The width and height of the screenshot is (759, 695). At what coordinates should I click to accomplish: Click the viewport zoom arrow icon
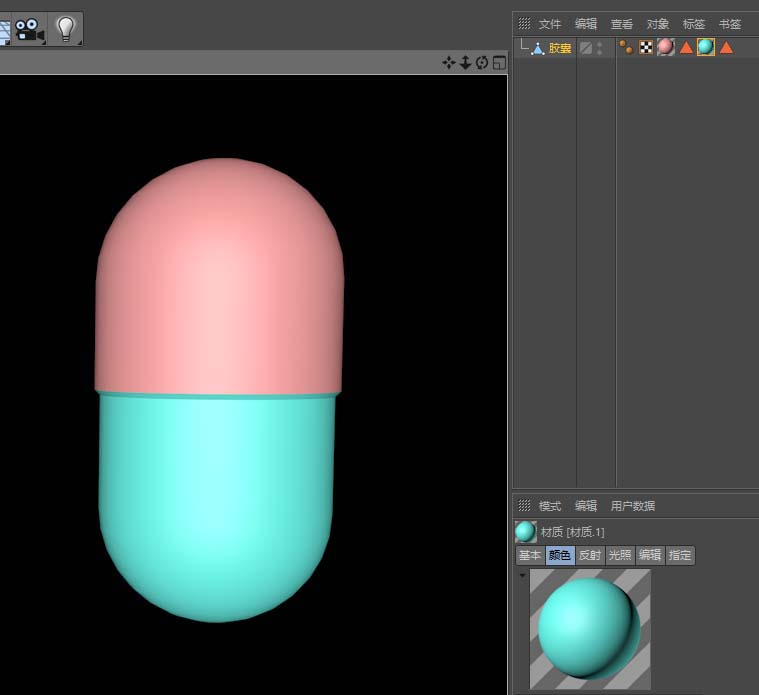(x=465, y=63)
